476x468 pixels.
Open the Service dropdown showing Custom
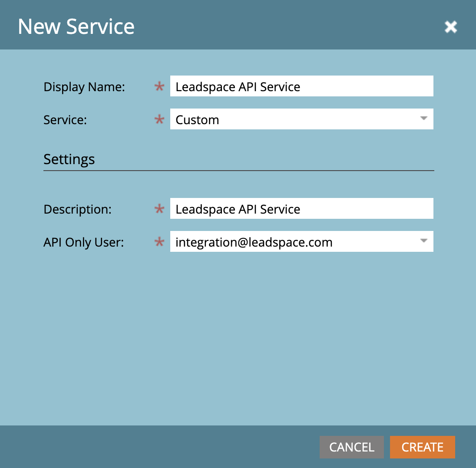click(x=301, y=119)
